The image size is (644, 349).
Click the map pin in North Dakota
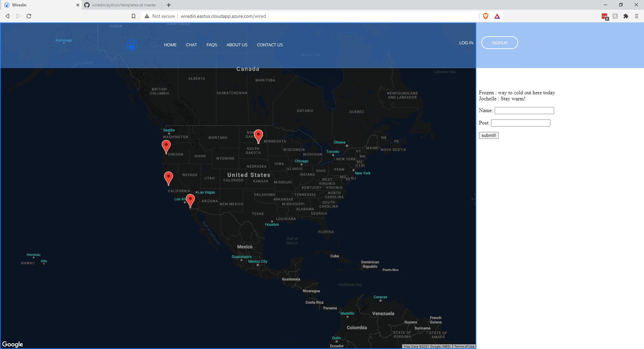click(x=258, y=137)
